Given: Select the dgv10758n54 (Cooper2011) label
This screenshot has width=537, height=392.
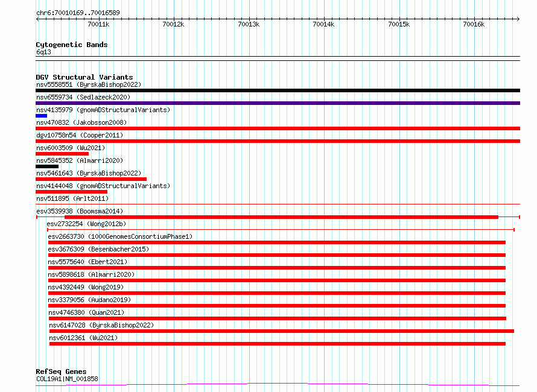Looking at the screenshot, I should coord(80,135).
